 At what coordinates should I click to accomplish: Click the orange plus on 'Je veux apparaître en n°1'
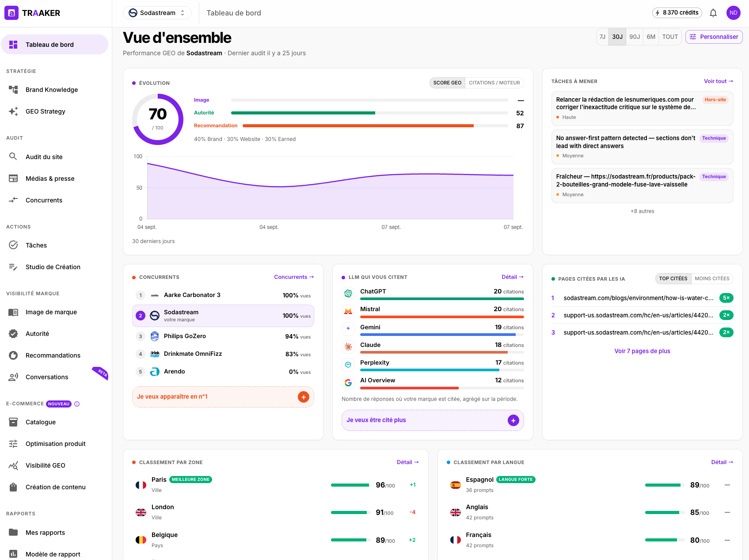click(304, 397)
